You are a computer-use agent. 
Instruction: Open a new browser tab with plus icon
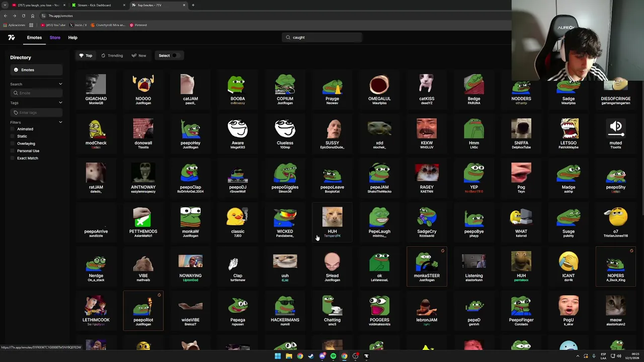tap(193, 5)
